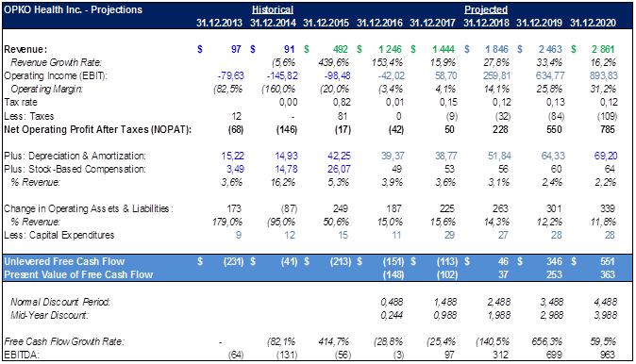636x364 pixels.
Task: Select Revenue value 492 for 2015
Action: click(341, 49)
